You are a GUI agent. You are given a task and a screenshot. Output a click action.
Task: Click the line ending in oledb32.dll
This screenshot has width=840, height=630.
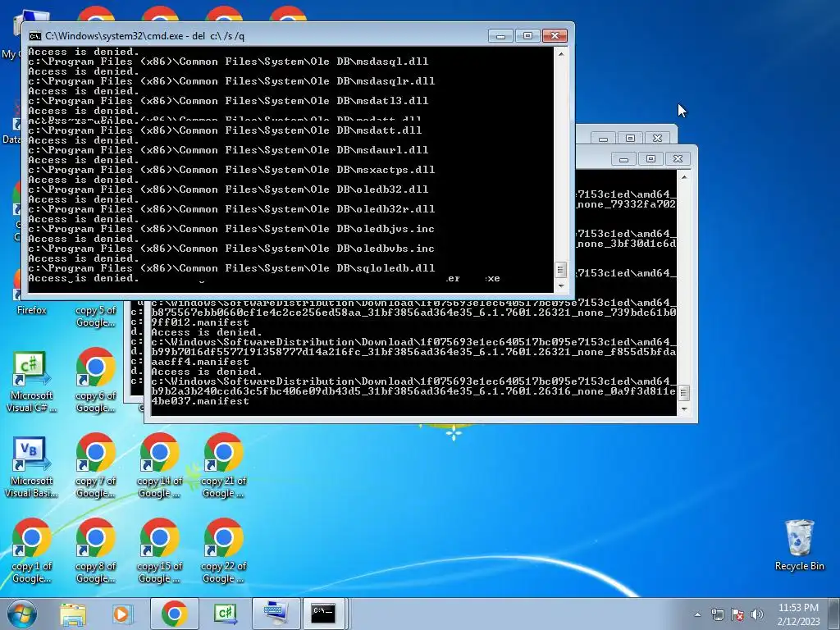click(x=228, y=189)
